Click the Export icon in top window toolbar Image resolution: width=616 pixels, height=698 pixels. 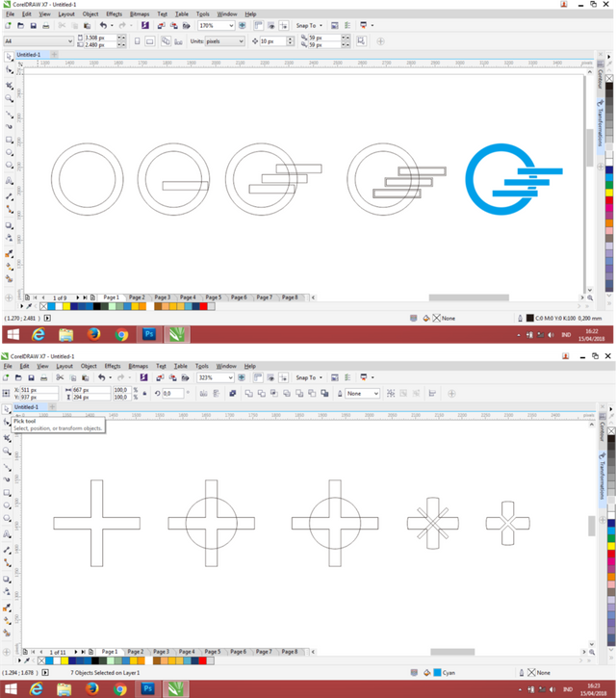coord(173,26)
